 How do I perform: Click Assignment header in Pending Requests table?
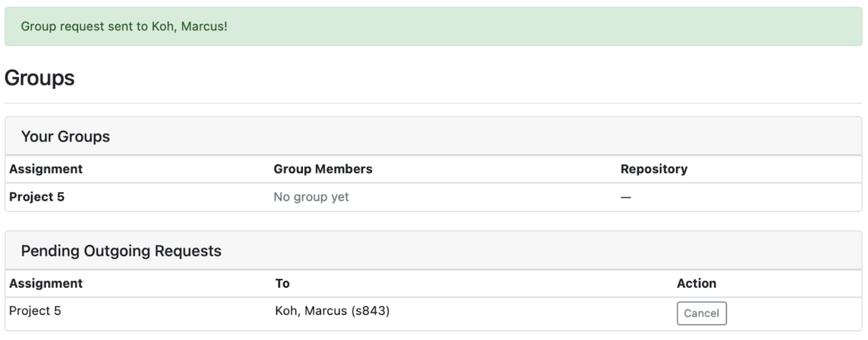coord(46,283)
